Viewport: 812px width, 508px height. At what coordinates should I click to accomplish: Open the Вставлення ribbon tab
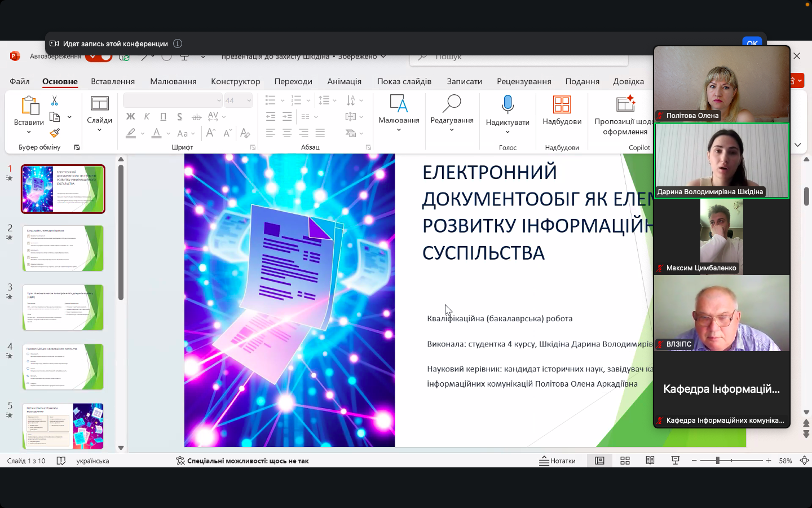pos(113,81)
